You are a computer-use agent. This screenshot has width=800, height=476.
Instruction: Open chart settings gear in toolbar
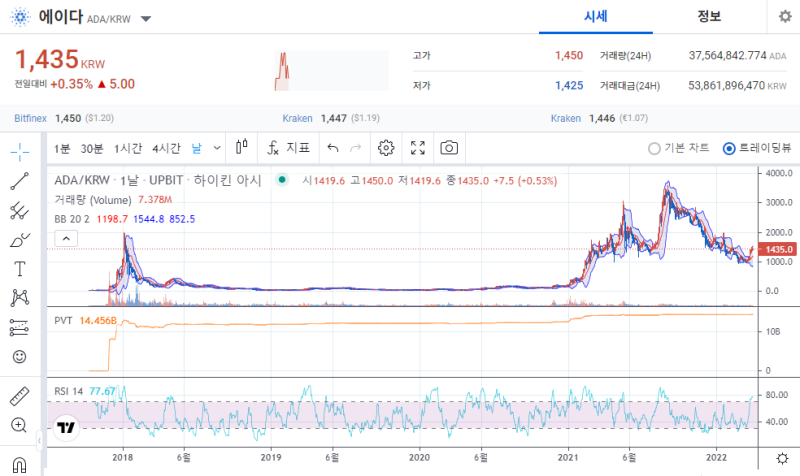coord(386,148)
